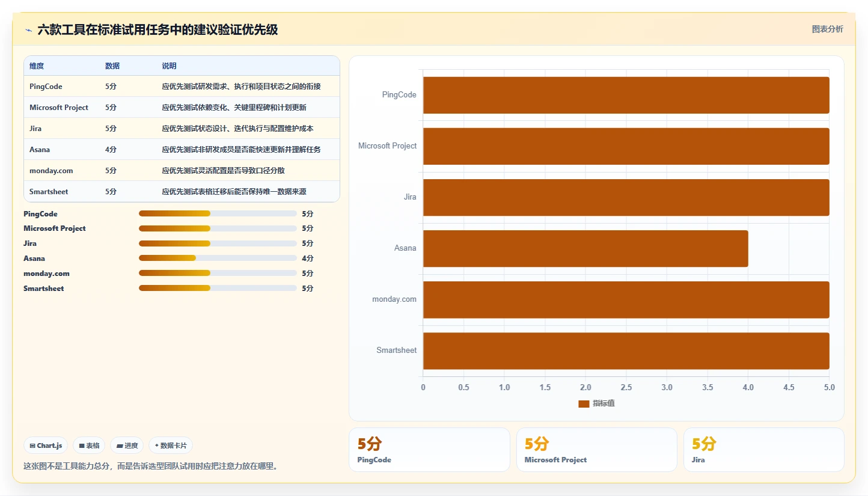Screen dimensions: 868x496
Task: Click the 说明 column header
Action: click(x=169, y=66)
